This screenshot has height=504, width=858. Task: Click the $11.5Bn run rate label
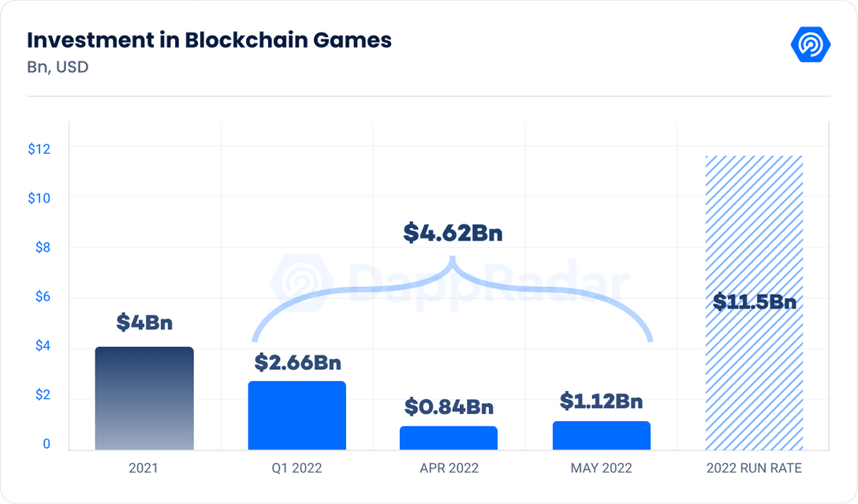pyautogui.click(x=755, y=302)
